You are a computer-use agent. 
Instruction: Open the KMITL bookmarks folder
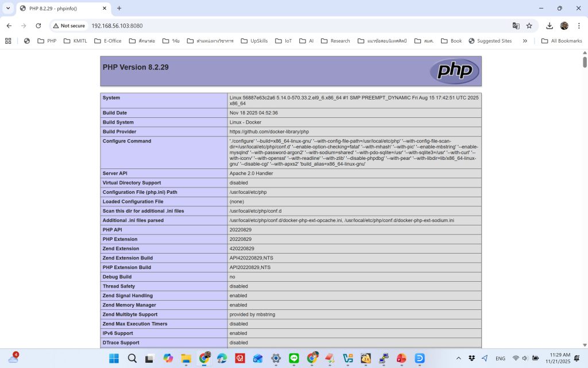click(75, 41)
